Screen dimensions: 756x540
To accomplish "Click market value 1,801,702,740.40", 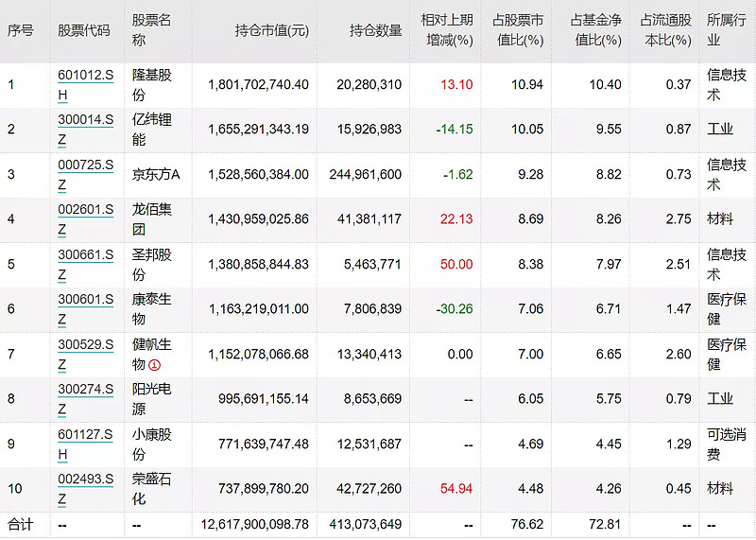I will [258, 85].
